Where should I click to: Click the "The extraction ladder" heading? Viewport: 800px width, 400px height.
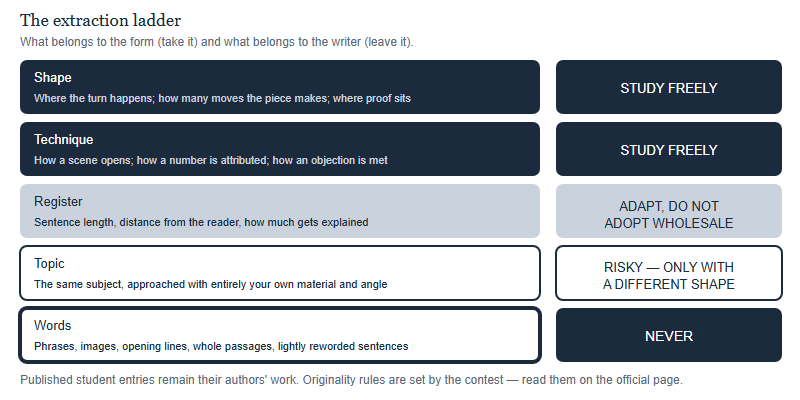pos(101,20)
